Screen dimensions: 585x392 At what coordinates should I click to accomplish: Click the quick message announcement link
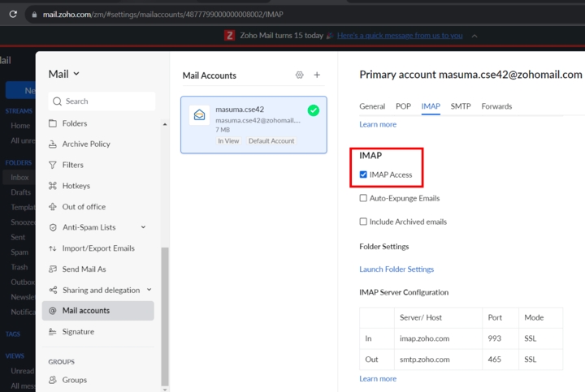click(400, 36)
